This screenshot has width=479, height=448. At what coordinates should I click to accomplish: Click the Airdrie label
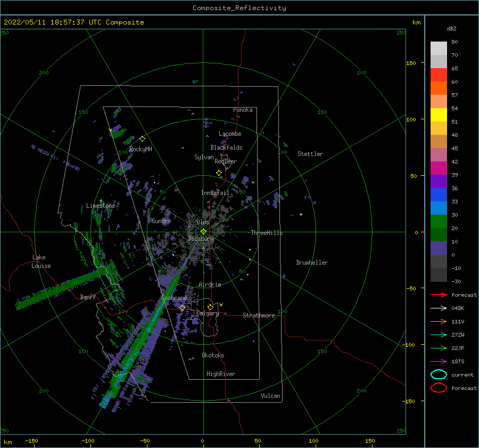pos(210,284)
